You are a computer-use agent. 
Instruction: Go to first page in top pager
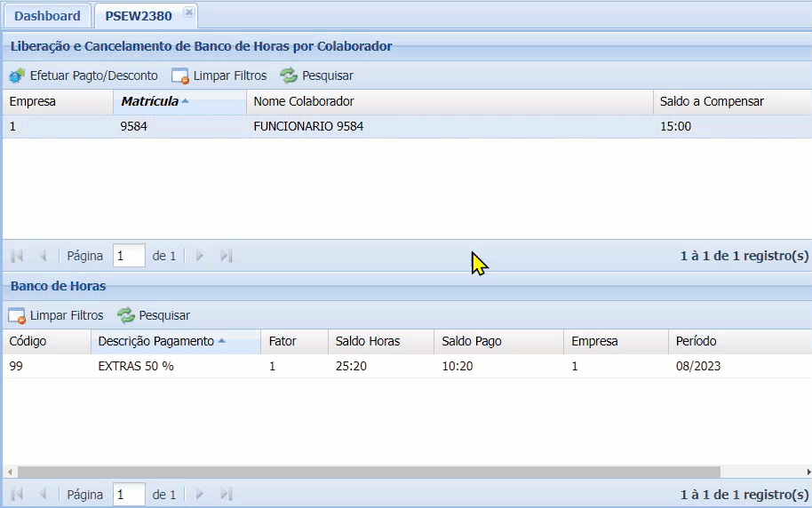point(17,256)
